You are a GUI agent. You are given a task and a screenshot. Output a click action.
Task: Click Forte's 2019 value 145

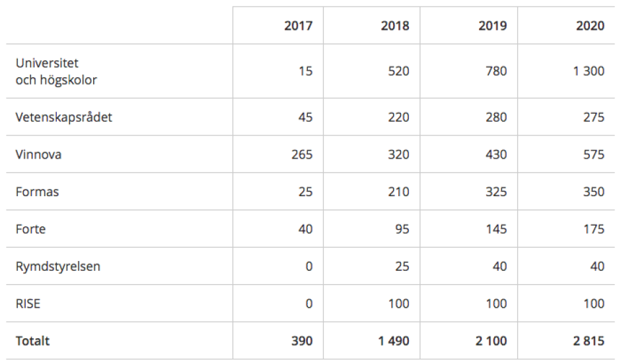pos(496,229)
